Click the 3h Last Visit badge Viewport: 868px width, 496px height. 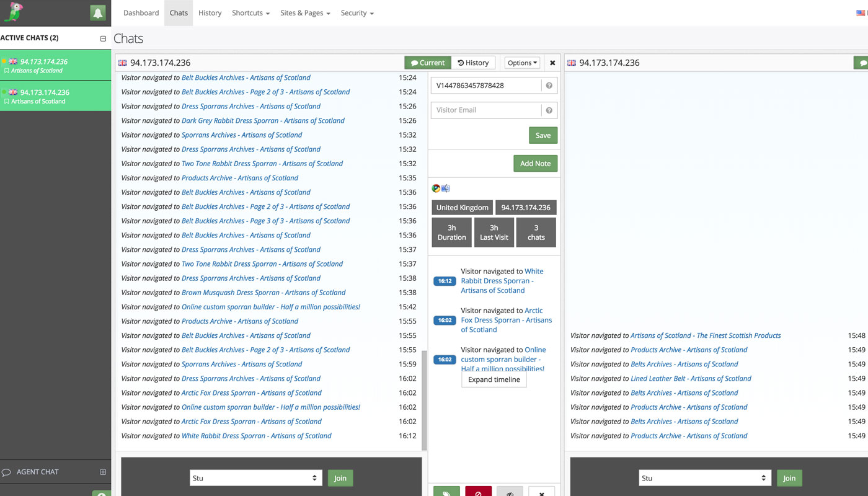pos(494,232)
